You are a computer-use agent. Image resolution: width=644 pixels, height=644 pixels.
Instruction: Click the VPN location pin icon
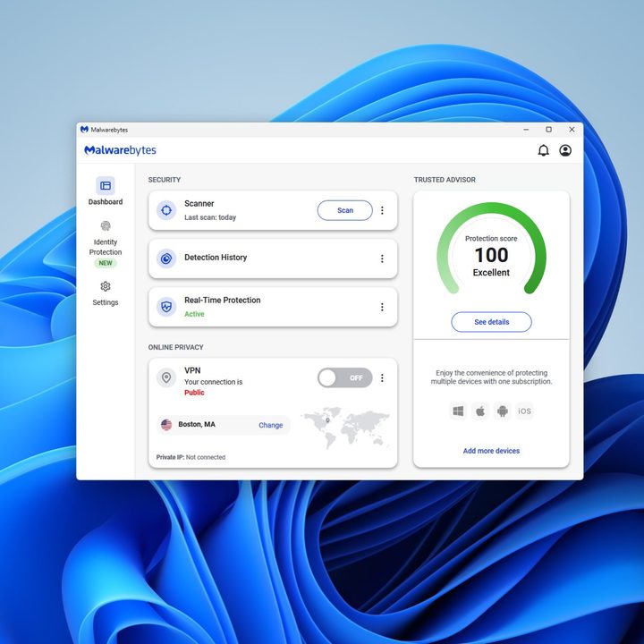pyautogui.click(x=166, y=377)
